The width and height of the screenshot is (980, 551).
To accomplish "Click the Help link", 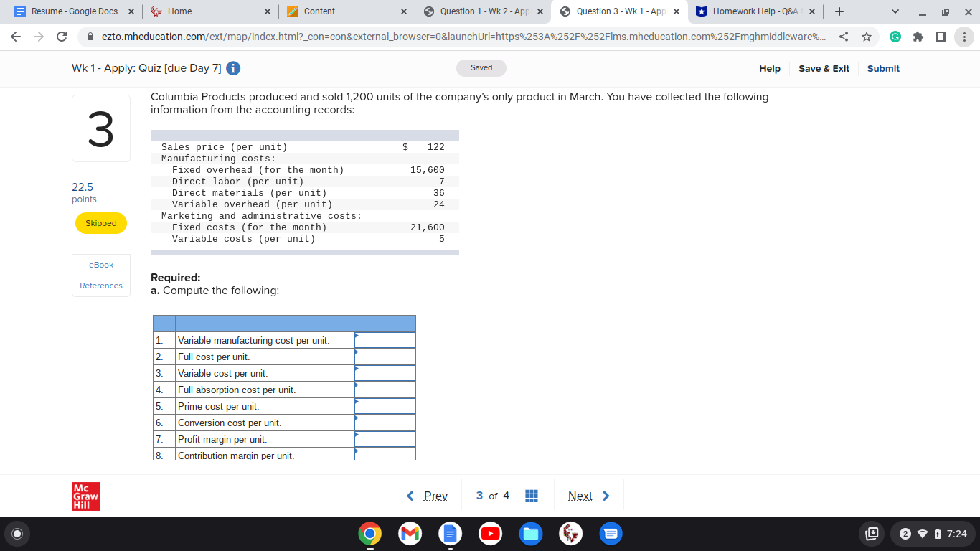I will (x=770, y=68).
